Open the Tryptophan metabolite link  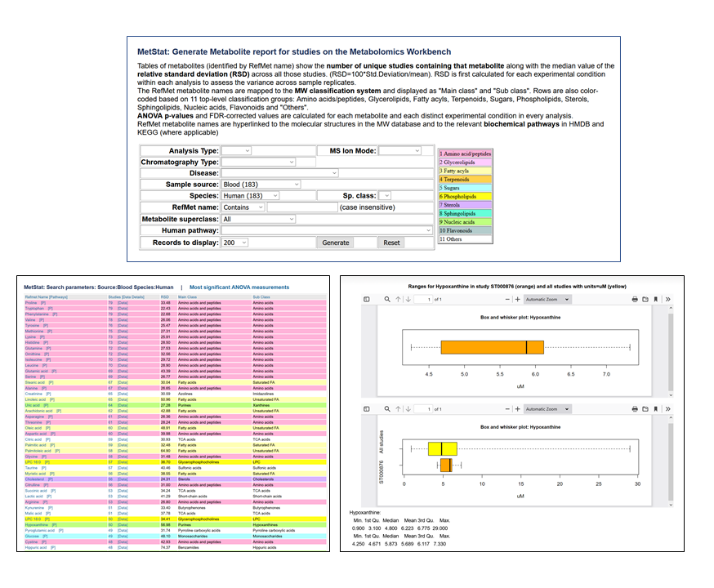click(x=33, y=309)
